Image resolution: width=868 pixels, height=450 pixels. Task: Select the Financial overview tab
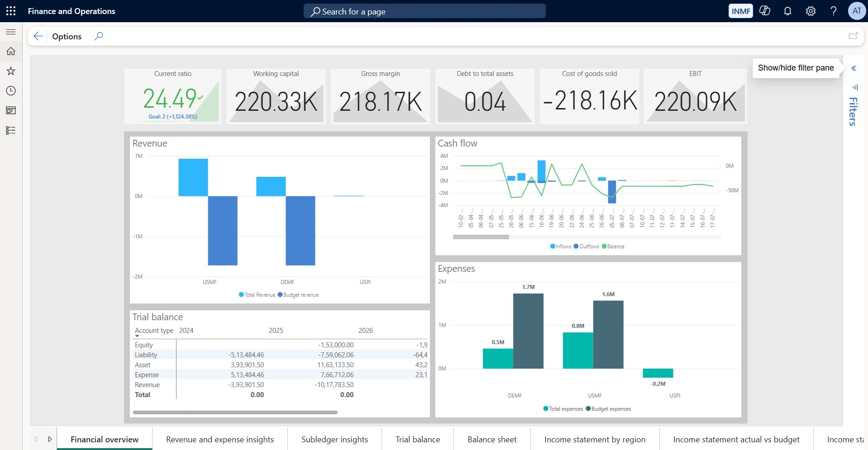click(105, 439)
